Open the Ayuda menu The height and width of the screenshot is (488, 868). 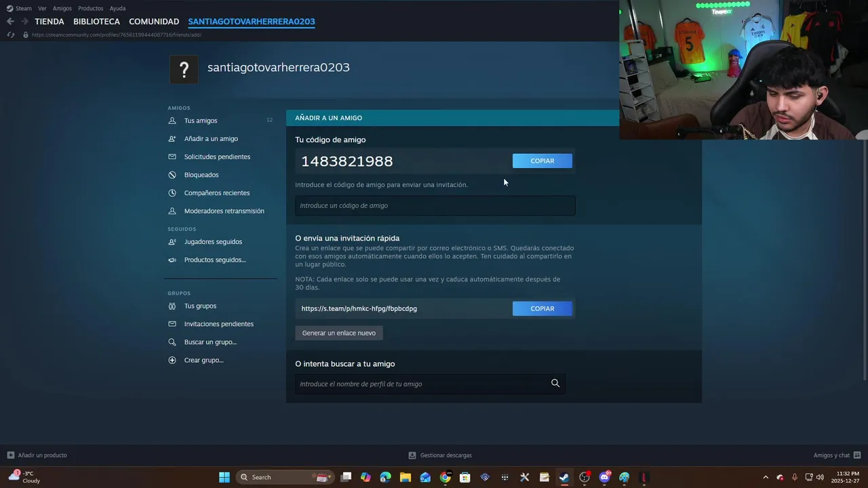[x=117, y=8]
